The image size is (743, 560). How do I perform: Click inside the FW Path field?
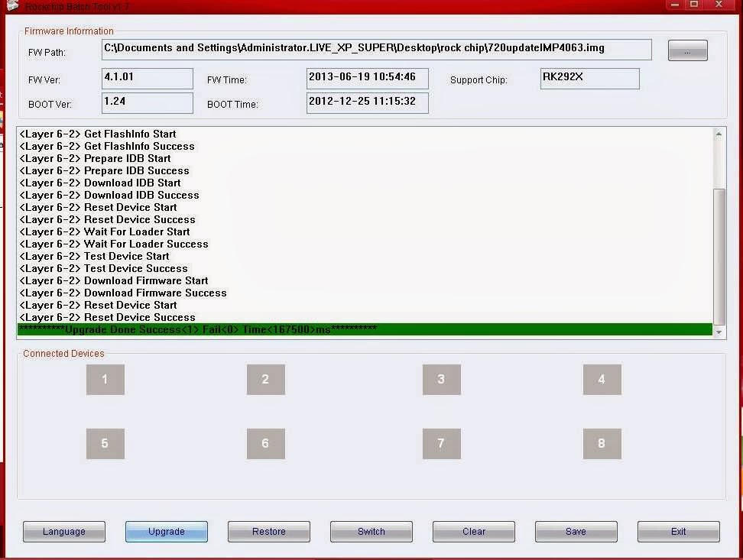pyautogui.click(x=378, y=49)
